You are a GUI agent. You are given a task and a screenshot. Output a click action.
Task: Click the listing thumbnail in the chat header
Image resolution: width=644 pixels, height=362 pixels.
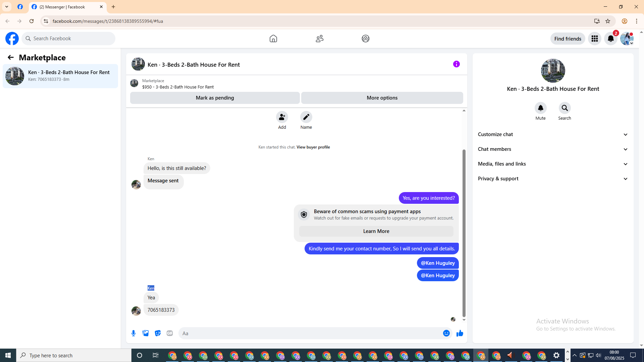pos(138,64)
